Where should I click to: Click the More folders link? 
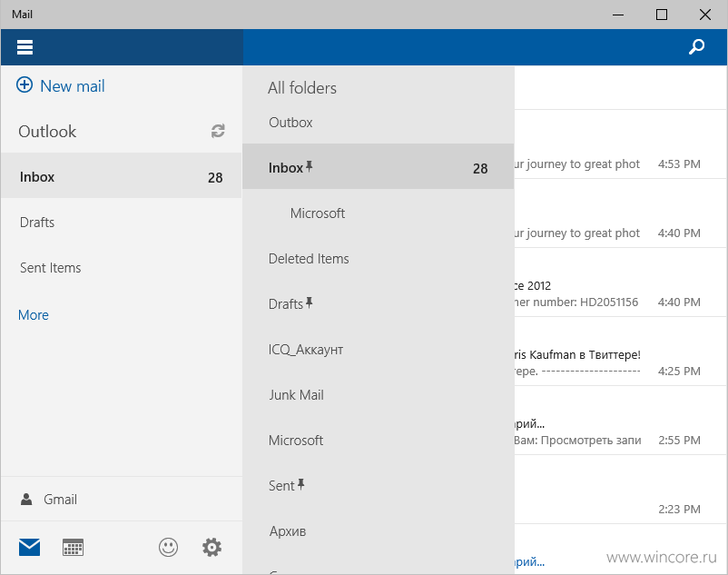[34, 315]
